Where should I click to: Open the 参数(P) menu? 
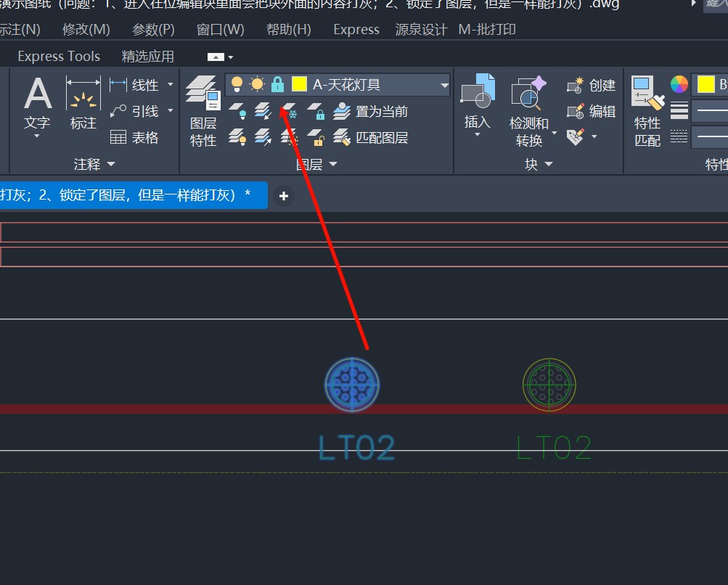(x=153, y=30)
